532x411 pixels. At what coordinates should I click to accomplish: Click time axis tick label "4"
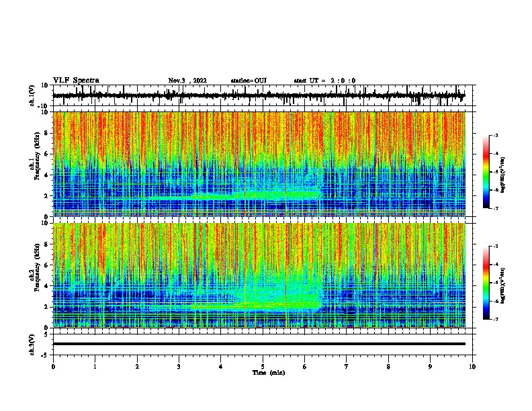tap(221, 367)
